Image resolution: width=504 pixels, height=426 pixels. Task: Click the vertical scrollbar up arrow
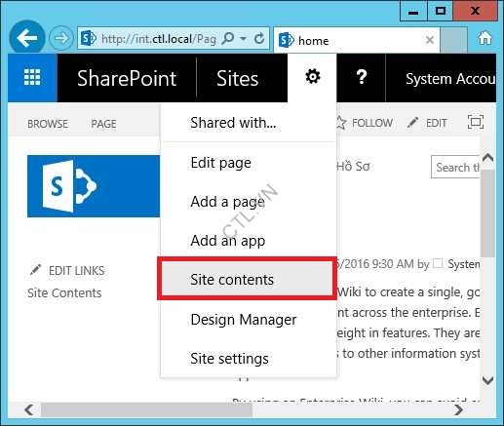click(x=487, y=158)
